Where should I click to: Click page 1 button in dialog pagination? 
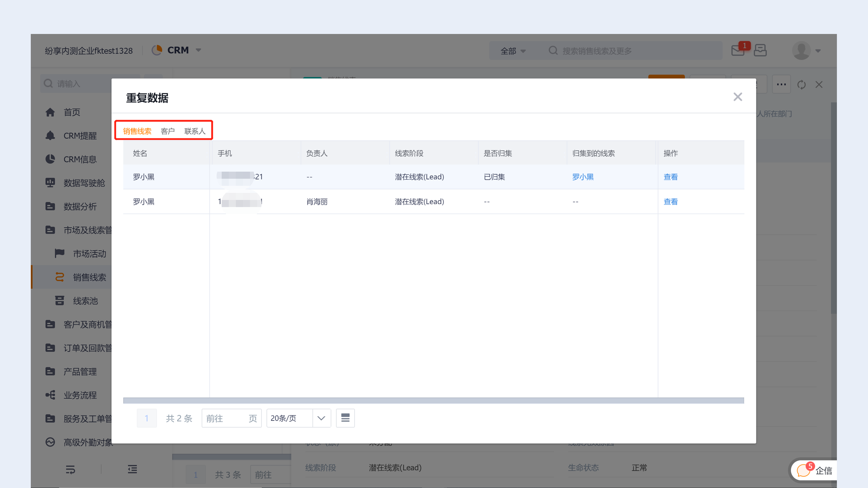pos(147,418)
